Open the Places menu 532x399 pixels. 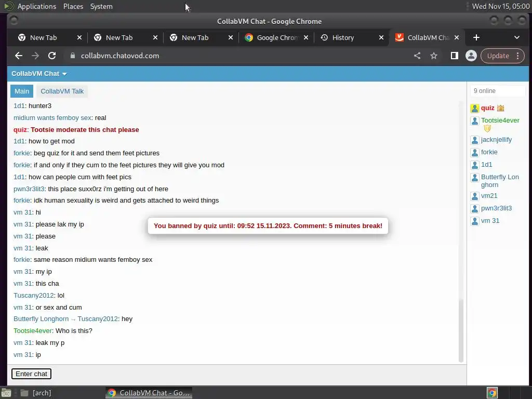(73, 6)
